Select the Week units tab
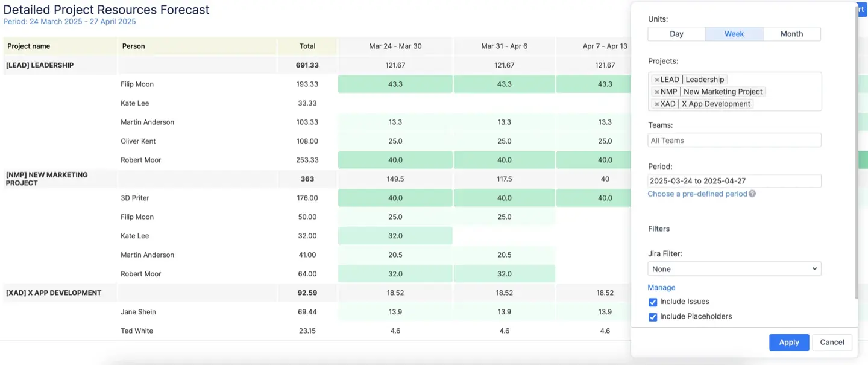 [734, 34]
